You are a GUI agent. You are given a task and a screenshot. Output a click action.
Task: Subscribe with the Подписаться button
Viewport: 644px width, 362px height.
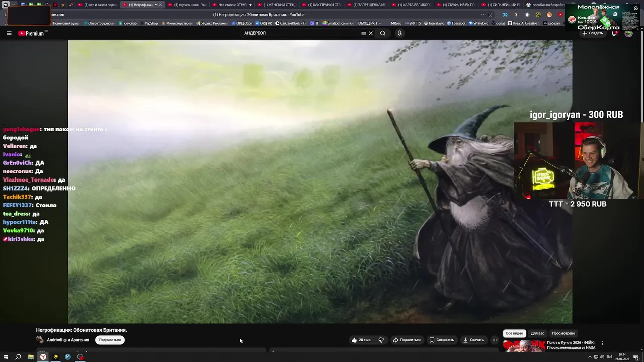coord(110,340)
